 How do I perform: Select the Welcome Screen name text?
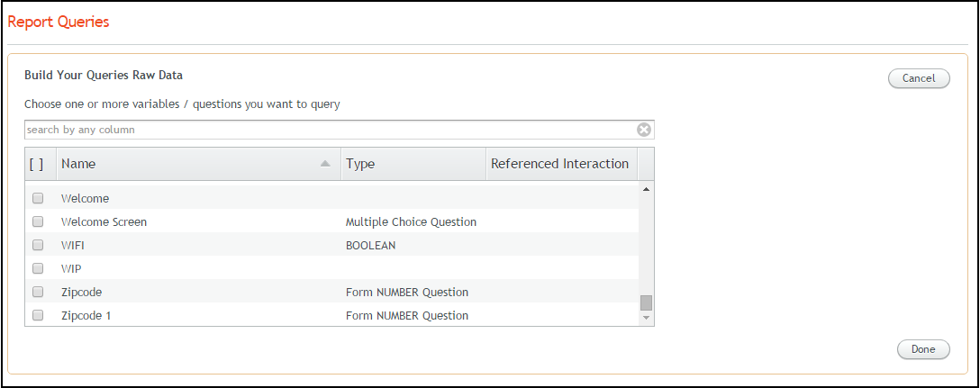[104, 221]
